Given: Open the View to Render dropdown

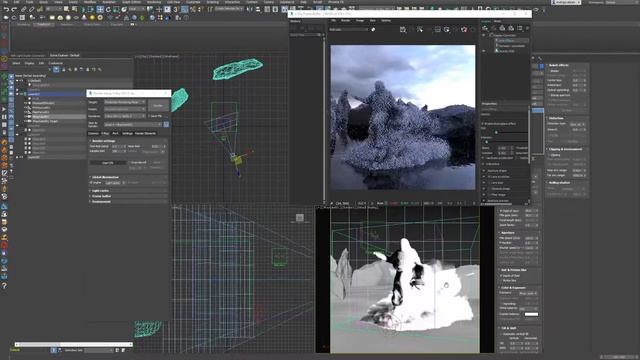Looking at the screenshot, I should click(133, 124).
